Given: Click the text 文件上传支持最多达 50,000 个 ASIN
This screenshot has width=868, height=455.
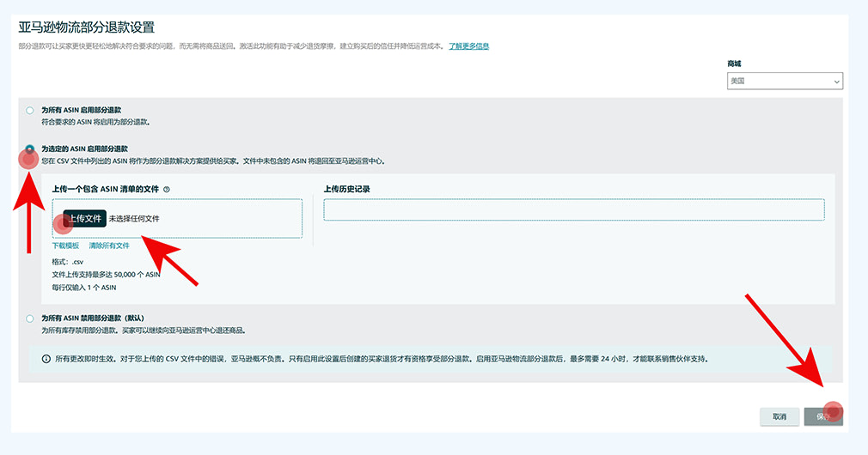Looking at the screenshot, I should (x=106, y=274).
